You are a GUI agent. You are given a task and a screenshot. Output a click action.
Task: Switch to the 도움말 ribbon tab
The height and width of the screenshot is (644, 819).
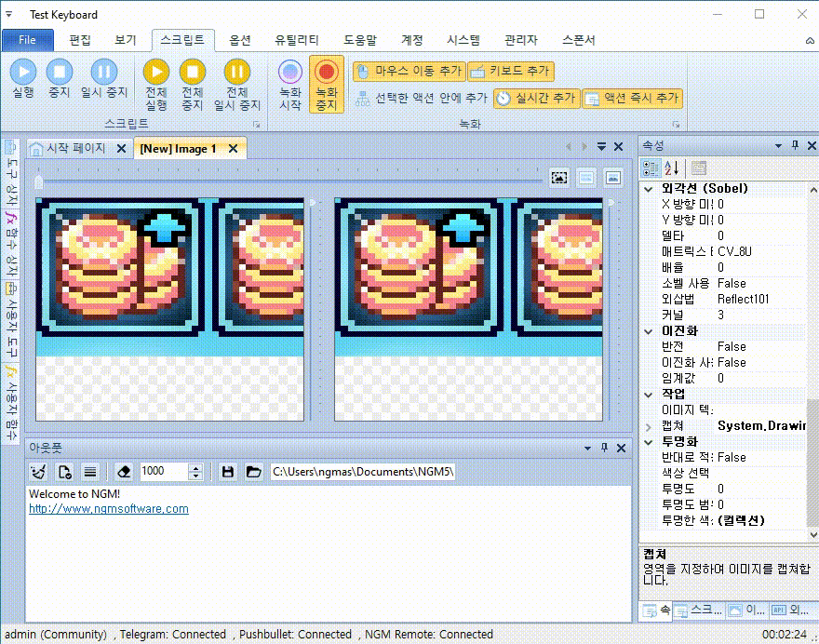(x=360, y=40)
